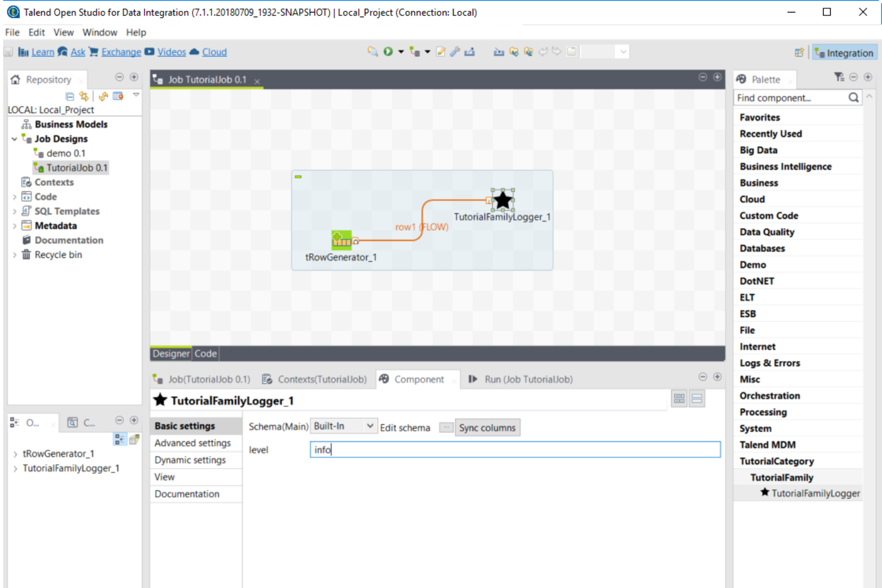The height and width of the screenshot is (588, 882).
Task: Open the Logs & Errors palette category
Action: [x=770, y=363]
